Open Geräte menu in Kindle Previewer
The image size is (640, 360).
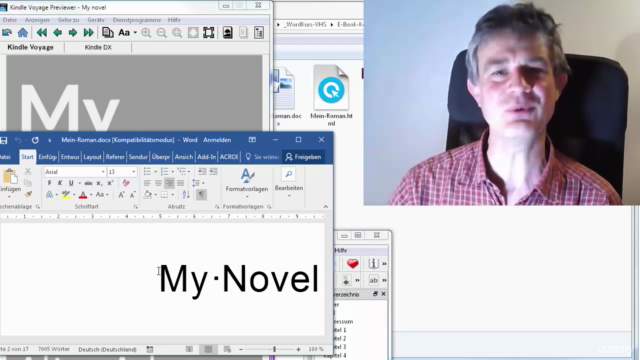tap(96, 20)
